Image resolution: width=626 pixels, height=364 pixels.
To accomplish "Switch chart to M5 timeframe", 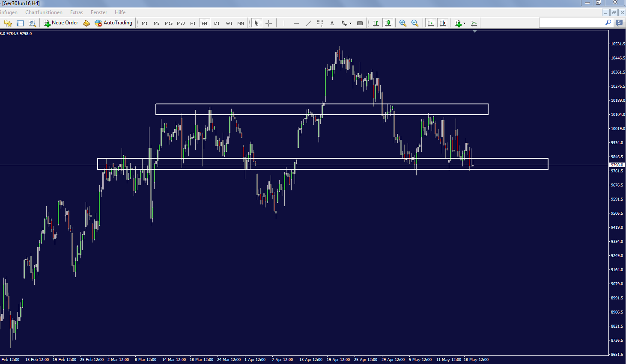I will click(157, 23).
